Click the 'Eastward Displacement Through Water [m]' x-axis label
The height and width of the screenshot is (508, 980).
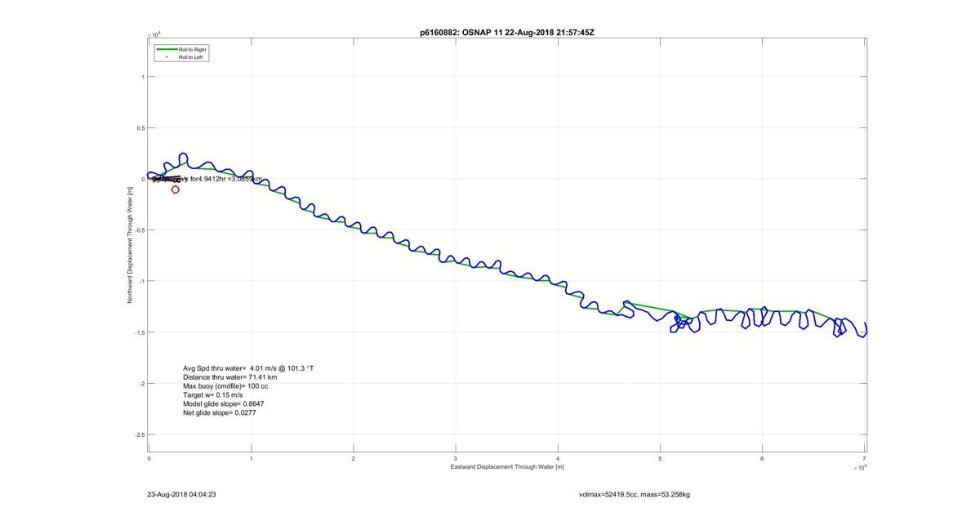click(506, 466)
